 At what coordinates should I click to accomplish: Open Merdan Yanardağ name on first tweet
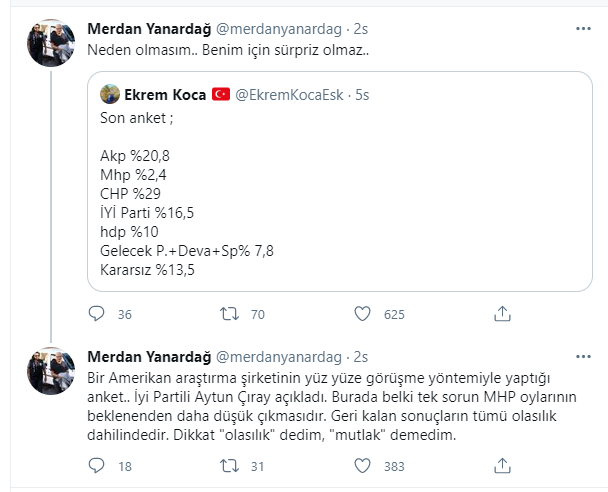pyautogui.click(x=149, y=28)
